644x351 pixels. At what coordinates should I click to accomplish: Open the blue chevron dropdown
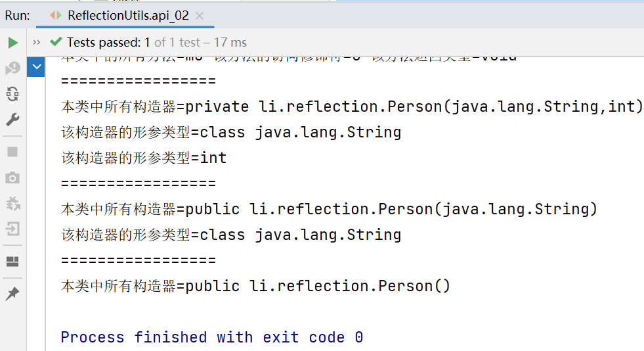[36, 66]
